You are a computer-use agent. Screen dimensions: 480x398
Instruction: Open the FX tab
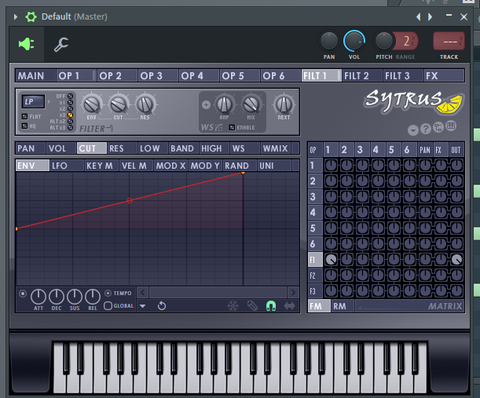pos(444,76)
